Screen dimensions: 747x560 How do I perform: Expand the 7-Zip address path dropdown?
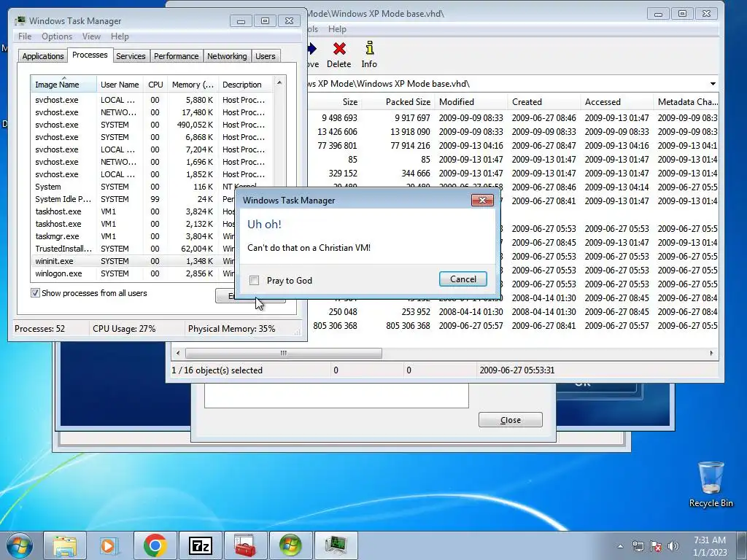pyautogui.click(x=713, y=84)
